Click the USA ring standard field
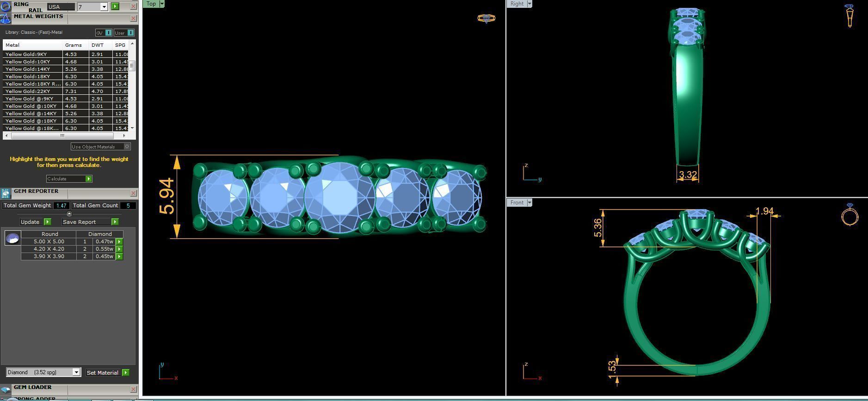868x401 pixels. coord(61,7)
